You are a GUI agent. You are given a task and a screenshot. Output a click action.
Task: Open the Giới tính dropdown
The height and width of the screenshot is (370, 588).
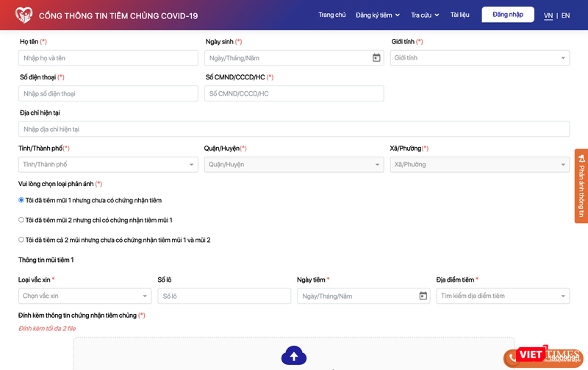pyautogui.click(x=480, y=58)
